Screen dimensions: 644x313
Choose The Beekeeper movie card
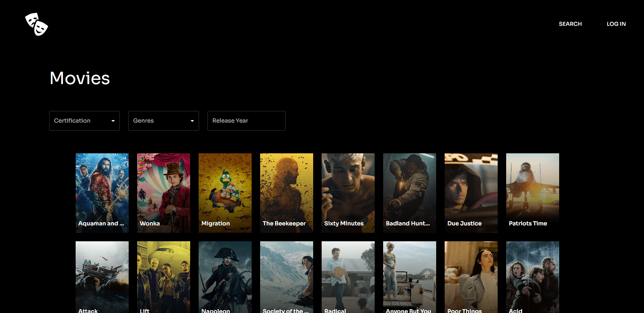click(287, 193)
